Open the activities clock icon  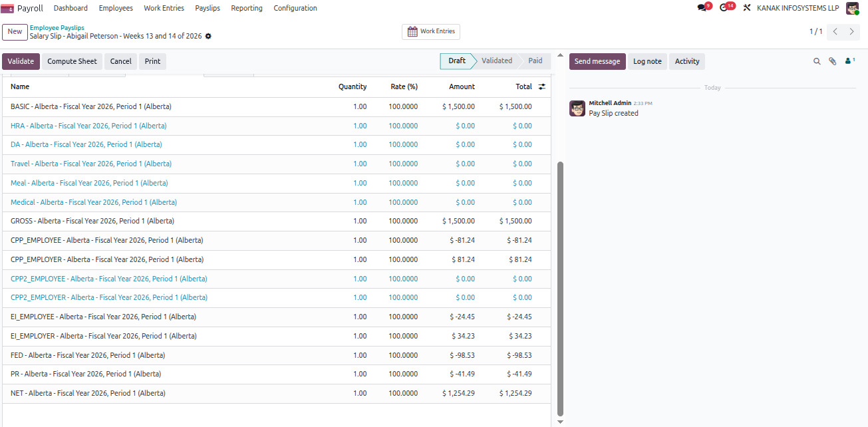[x=724, y=8]
